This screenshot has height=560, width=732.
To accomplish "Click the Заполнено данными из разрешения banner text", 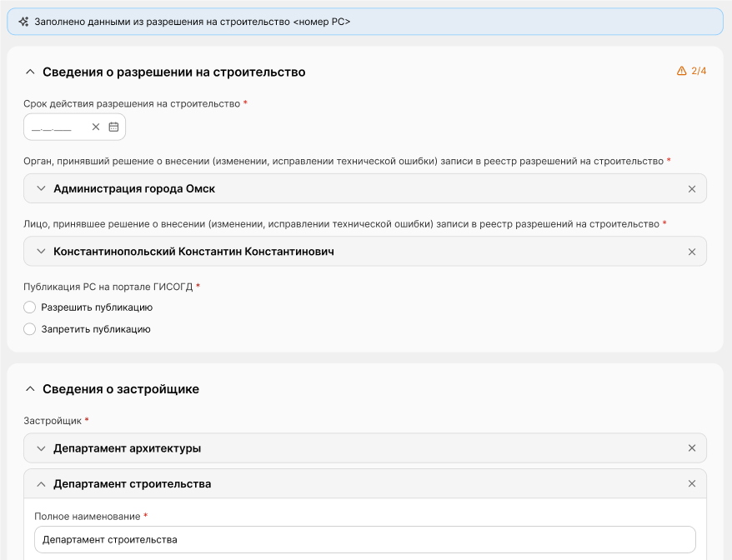I will point(193,22).
